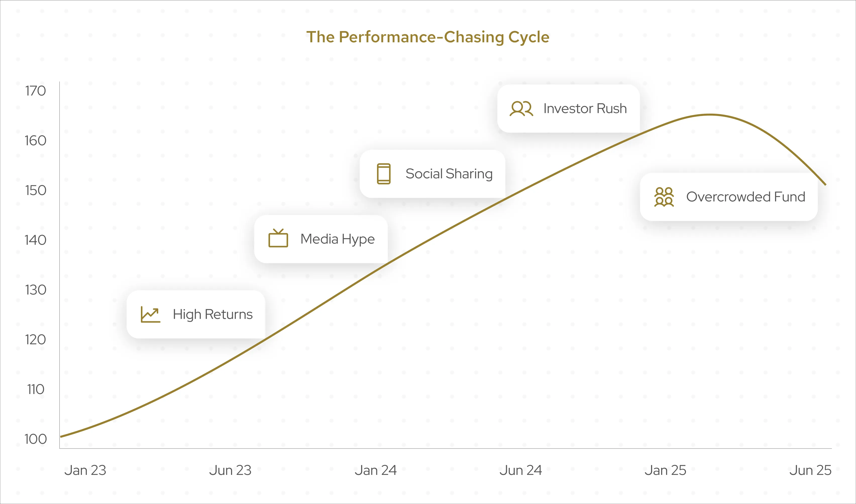
Task: Click the chart title Performance-Chasing Cycle
Action: 427,37
